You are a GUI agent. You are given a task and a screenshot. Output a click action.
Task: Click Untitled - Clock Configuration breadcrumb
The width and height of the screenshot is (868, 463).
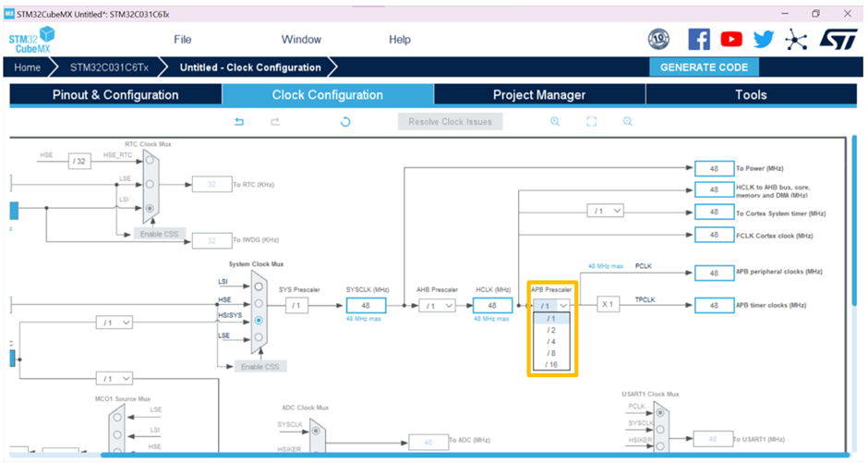pos(250,67)
